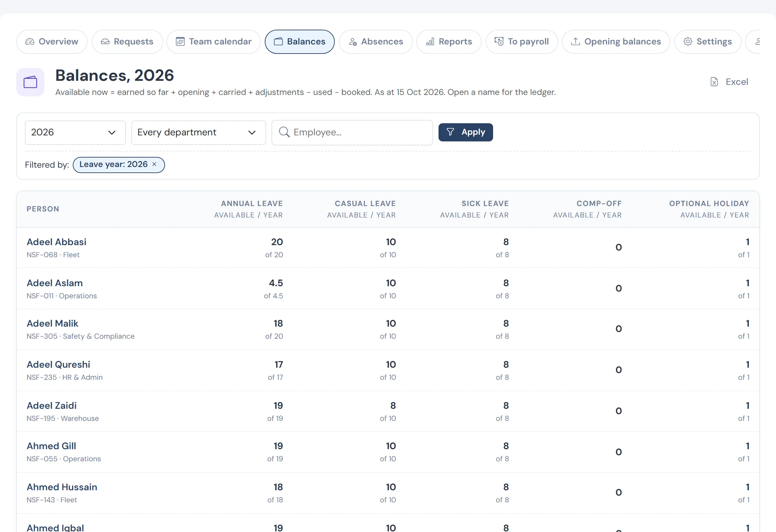Click Adeel Zaidi's casual leave value 8
Image resolution: width=776 pixels, height=532 pixels.
[393, 405]
